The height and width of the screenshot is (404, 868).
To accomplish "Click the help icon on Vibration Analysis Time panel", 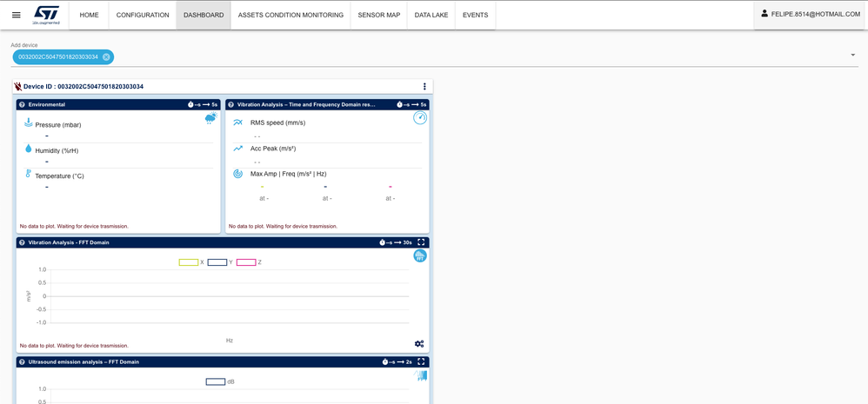I will (230, 104).
